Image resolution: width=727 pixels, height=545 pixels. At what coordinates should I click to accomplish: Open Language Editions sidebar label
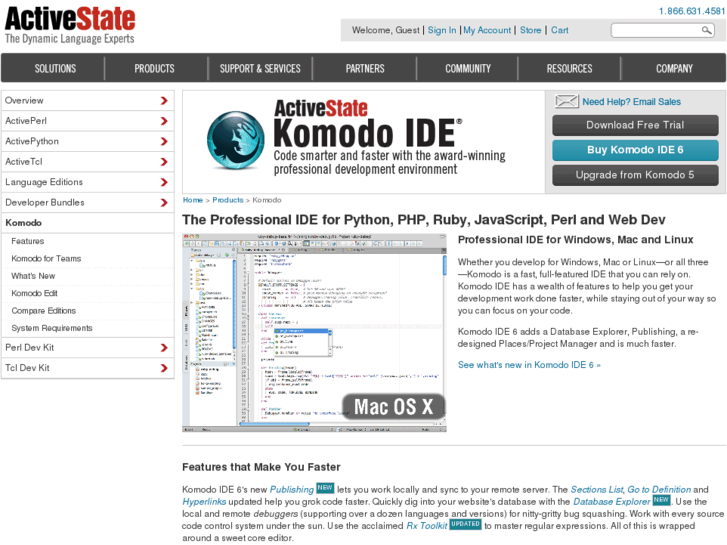[x=44, y=182]
